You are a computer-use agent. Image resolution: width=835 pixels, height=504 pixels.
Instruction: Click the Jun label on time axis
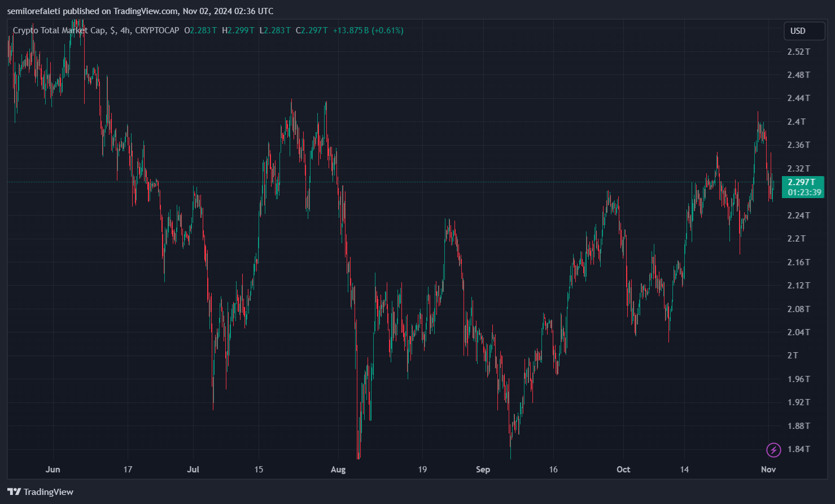(x=53, y=470)
